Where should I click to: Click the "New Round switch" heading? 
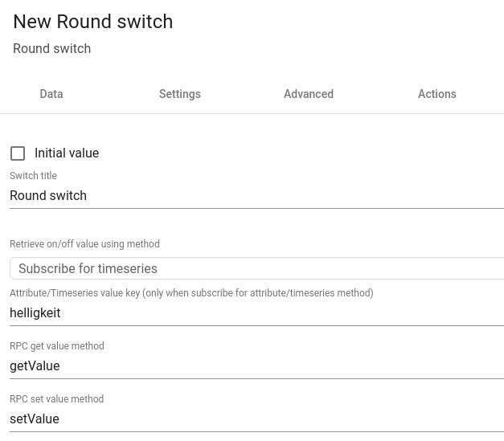93,22
